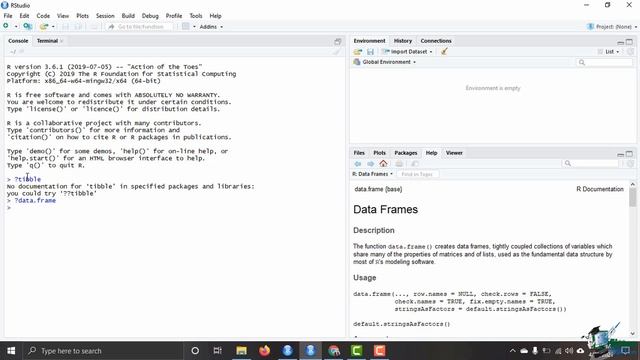The width and height of the screenshot is (640, 360).
Task: Switch to the Connections tab
Action: 436,41
